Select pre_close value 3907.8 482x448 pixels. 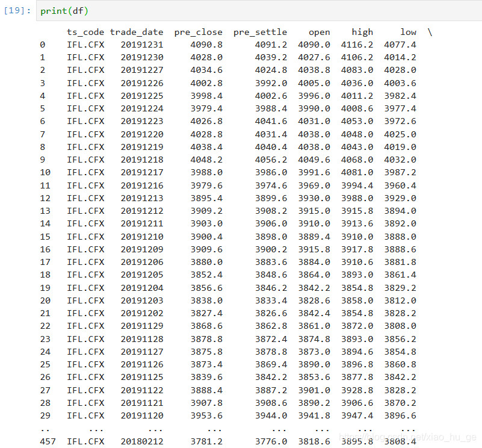click(x=206, y=402)
